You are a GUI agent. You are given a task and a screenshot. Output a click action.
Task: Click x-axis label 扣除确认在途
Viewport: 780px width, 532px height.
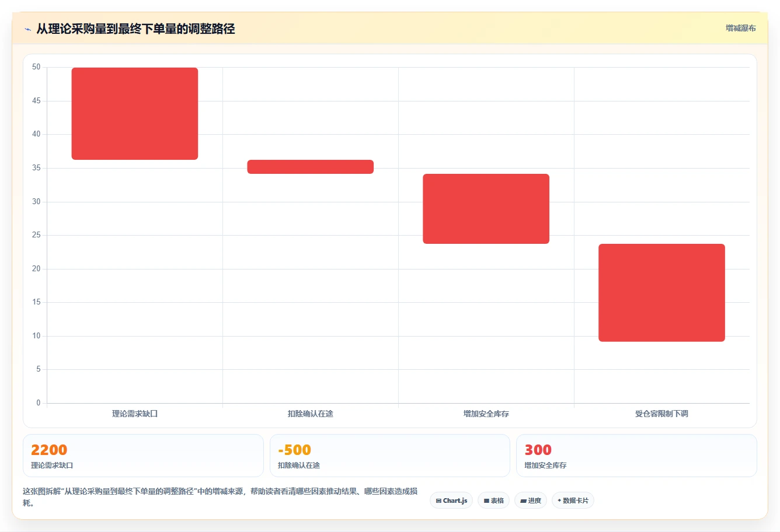[311, 414]
